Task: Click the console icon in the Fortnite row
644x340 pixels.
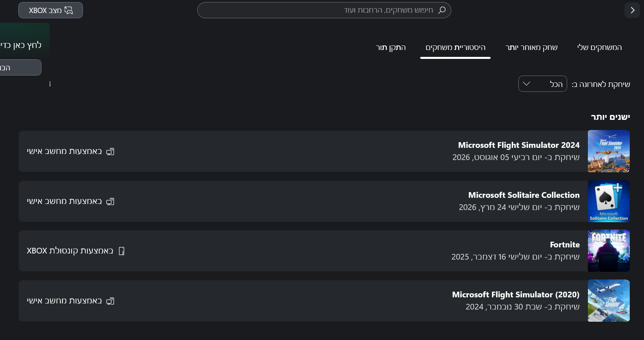Action: (121, 251)
